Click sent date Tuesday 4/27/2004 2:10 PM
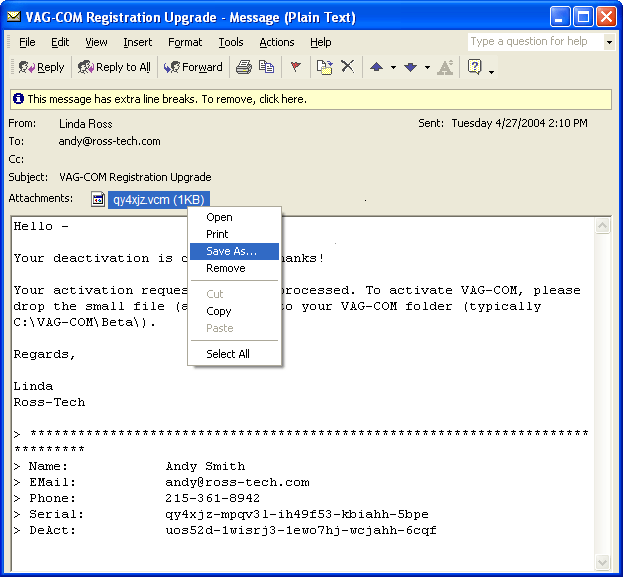The width and height of the screenshot is (623, 577). point(519,123)
